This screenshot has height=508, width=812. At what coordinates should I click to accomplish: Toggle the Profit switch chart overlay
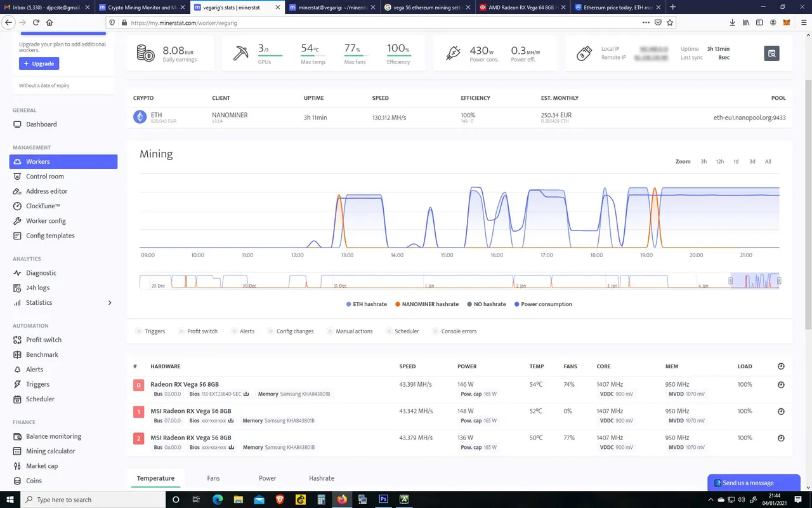click(198, 331)
